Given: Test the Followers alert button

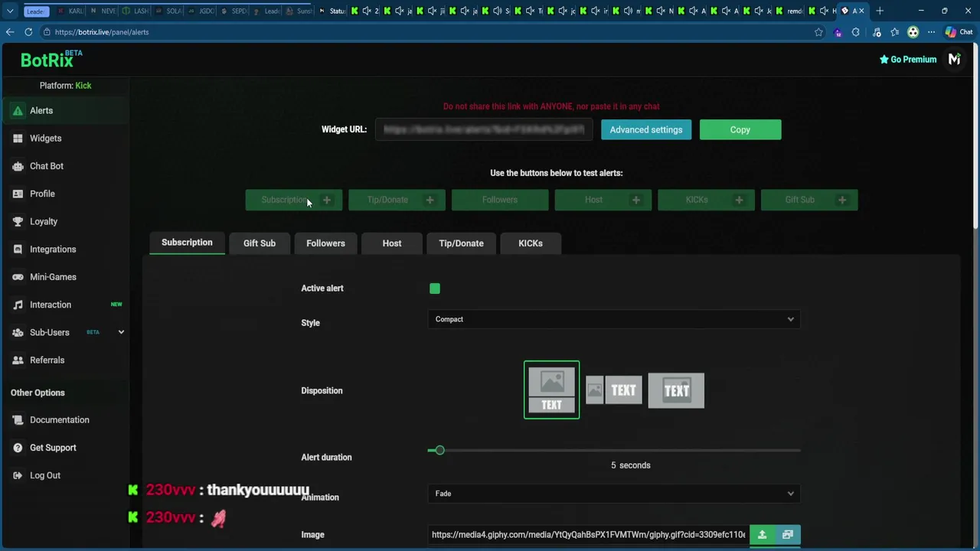Looking at the screenshot, I should pyautogui.click(x=500, y=200).
